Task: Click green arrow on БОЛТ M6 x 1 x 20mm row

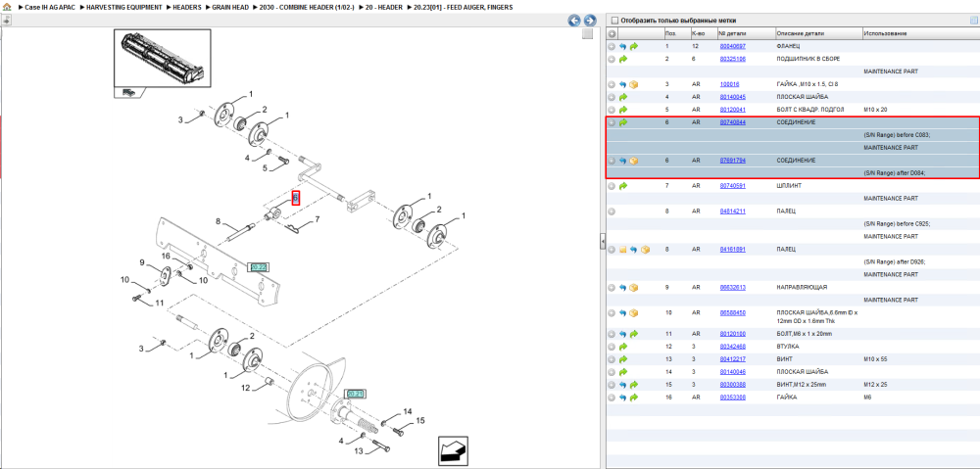Action: (634, 334)
